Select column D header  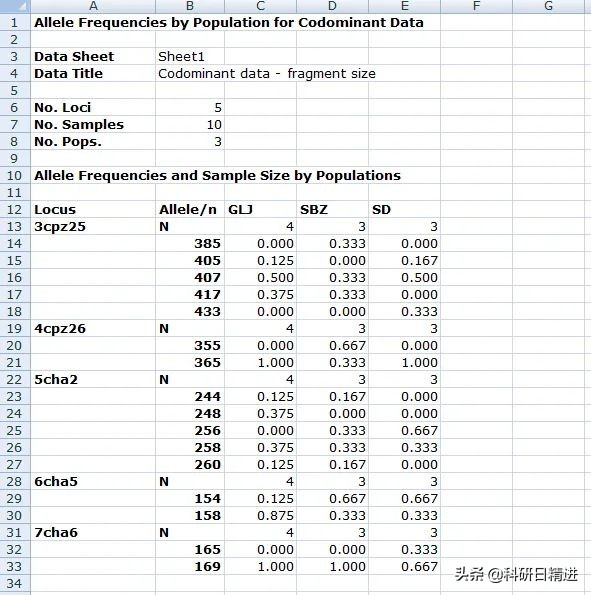click(332, 6)
